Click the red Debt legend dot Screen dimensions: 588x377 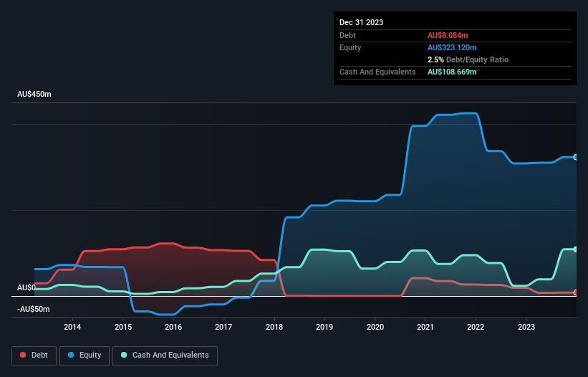click(23, 355)
